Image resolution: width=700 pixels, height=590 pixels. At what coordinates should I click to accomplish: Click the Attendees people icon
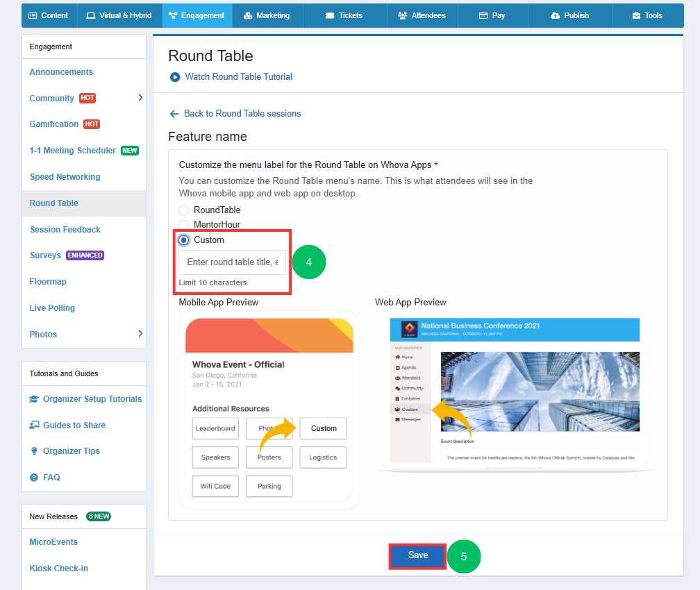tap(402, 16)
